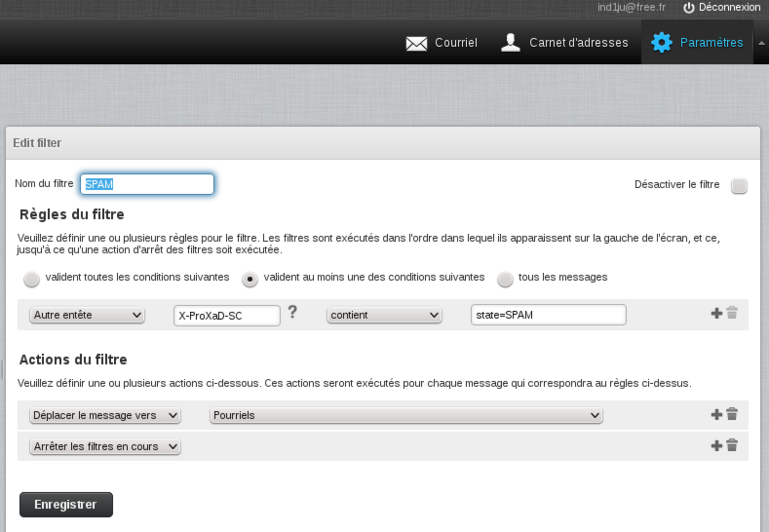The width and height of the screenshot is (769, 532).
Task: Open the contient operator dropdown
Action: pyautogui.click(x=384, y=315)
